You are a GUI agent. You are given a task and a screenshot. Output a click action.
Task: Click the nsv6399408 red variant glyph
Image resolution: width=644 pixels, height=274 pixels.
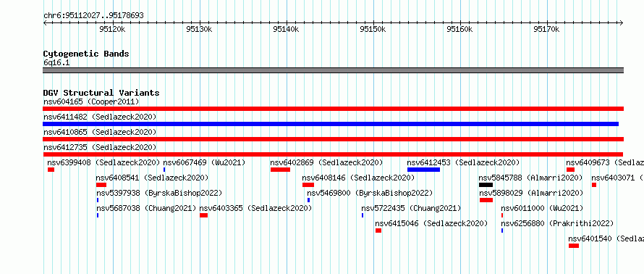pos(51,170)
